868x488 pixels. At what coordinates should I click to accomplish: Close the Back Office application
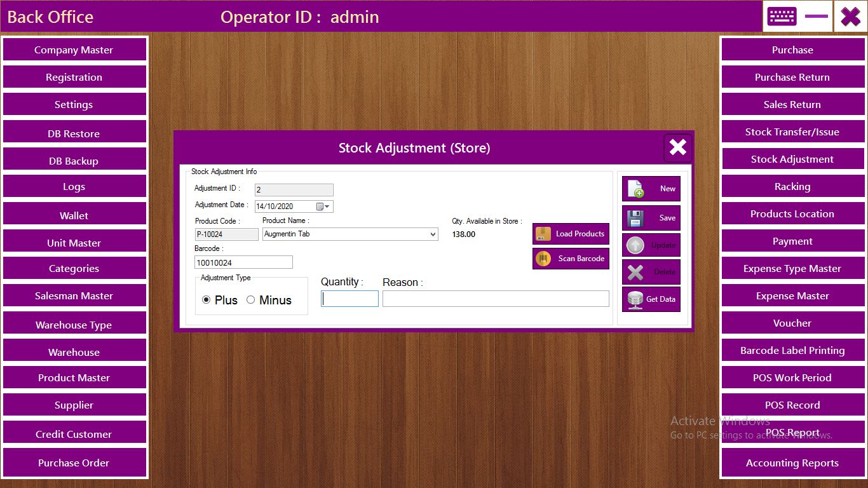point(850,17)
